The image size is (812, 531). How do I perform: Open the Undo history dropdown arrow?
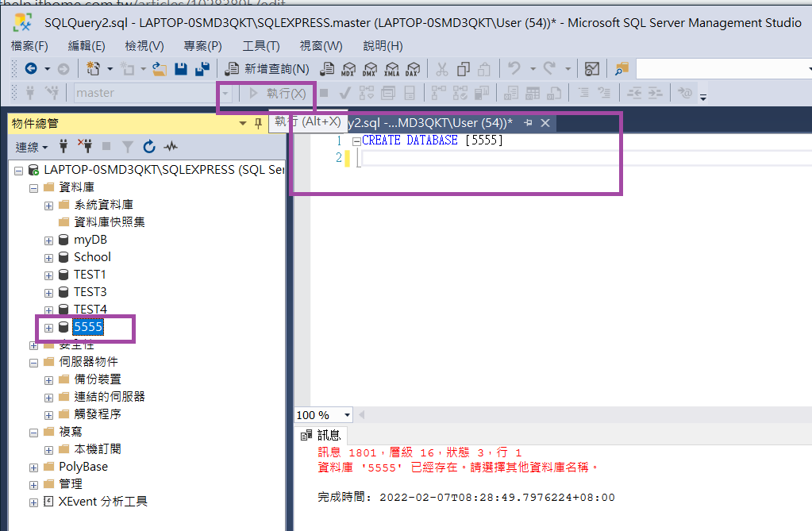pos(533,69)
